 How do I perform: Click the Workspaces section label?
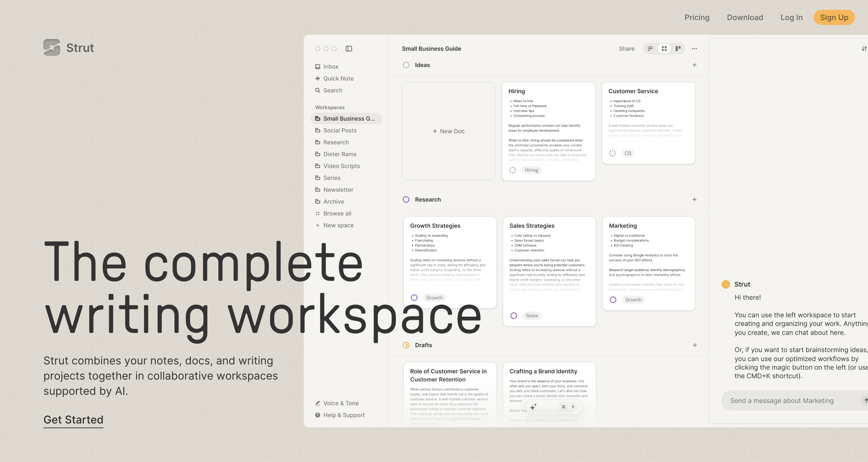pyautogui.click(x=330, y=107)
